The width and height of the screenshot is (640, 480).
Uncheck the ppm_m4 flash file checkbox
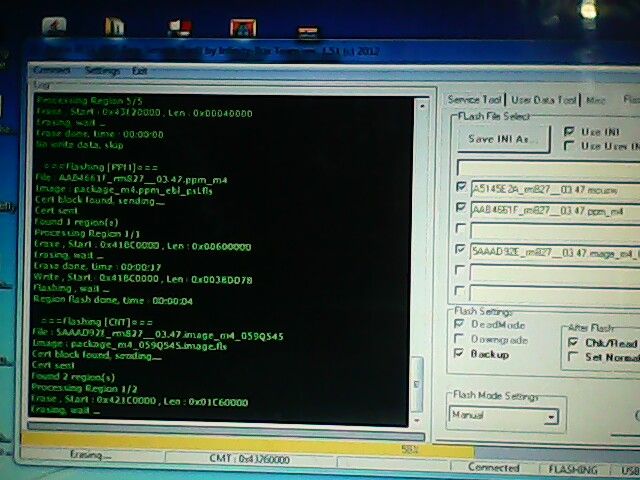click(460, 208)
